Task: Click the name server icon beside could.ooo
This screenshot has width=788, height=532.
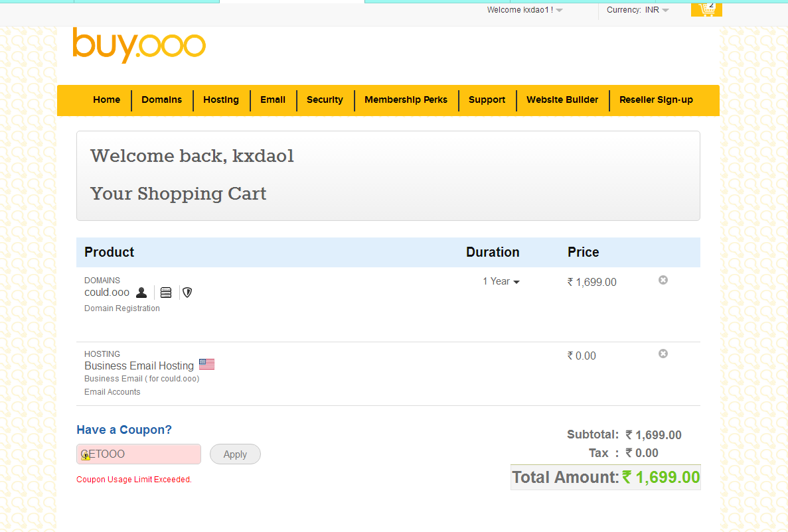Action: (x=166, y=293)
